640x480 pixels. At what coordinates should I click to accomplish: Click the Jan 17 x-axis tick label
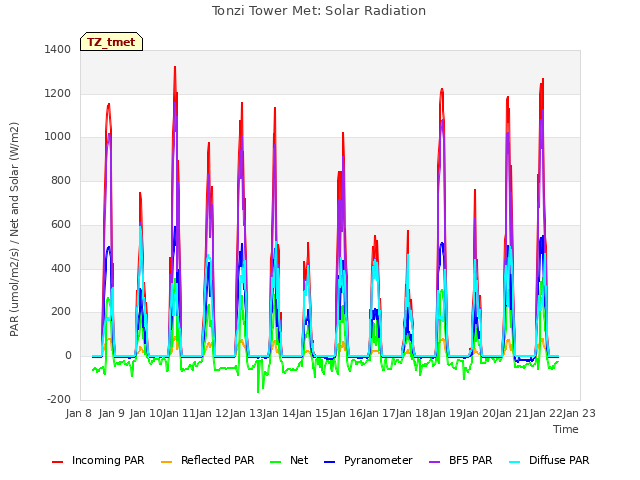(379, 413)
